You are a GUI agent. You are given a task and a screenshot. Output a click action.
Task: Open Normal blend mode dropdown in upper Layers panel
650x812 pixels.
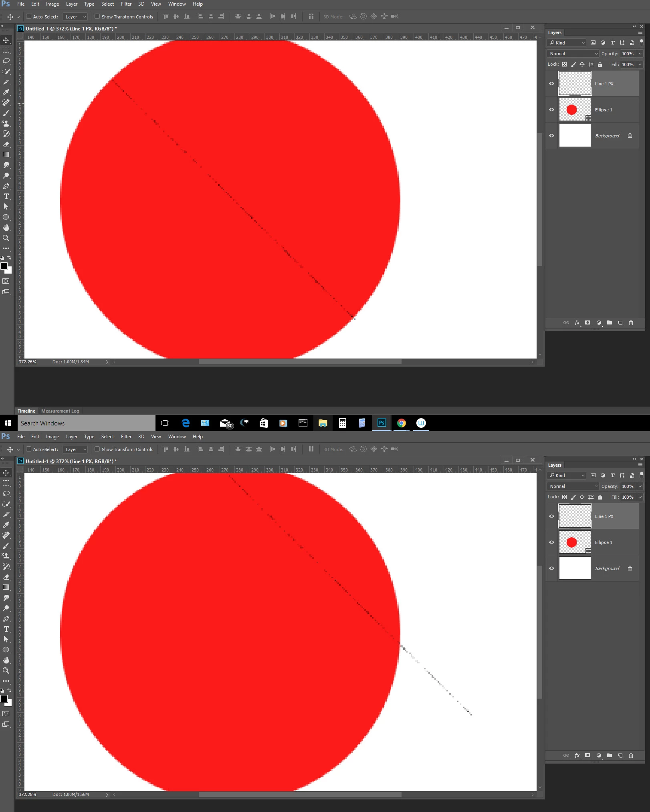[573, 54]
